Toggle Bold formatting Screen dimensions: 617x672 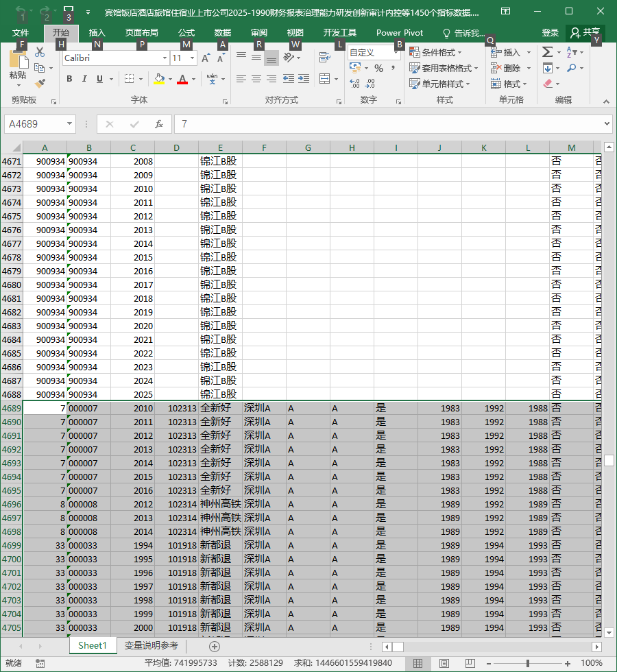(69, 79)
